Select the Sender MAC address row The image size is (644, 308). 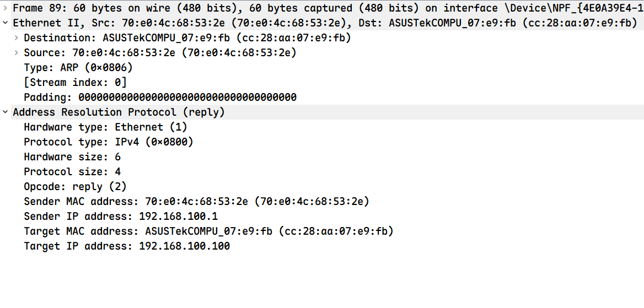tap(196, 202)
